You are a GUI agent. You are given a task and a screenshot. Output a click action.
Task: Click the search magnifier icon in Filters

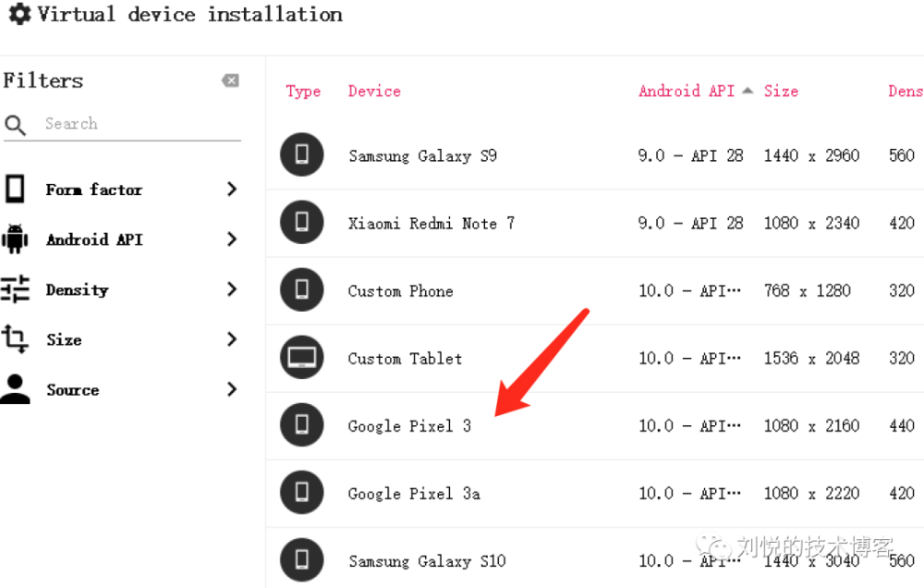(x=16, y=124)
